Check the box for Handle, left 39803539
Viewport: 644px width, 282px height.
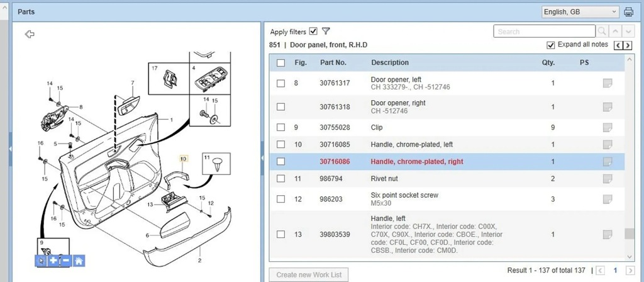tap(280, 234)
